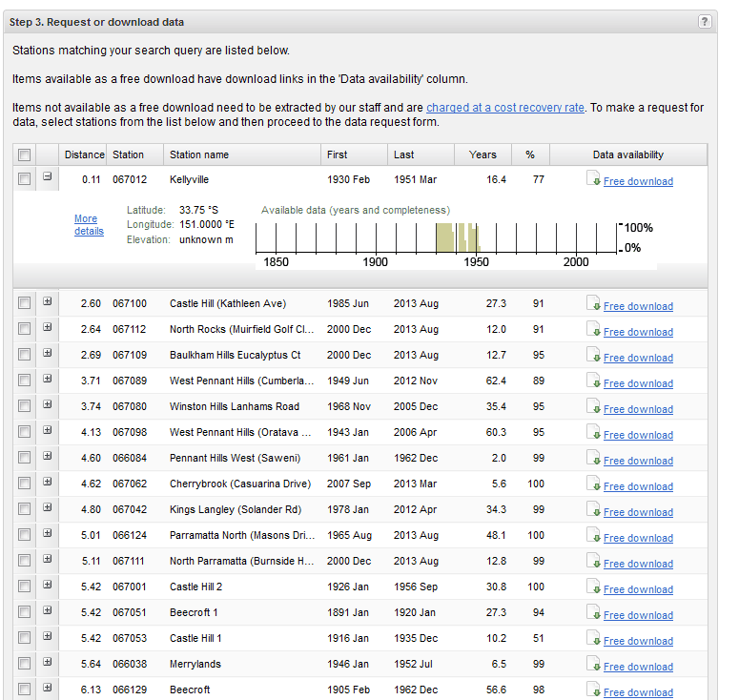
Task: Expand Parramatta North (Masons Drive) details
Action: coord(47,534)
